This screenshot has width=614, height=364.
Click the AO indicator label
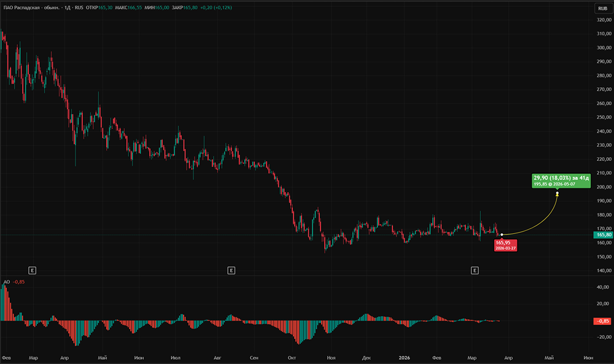tap(7, 282)
